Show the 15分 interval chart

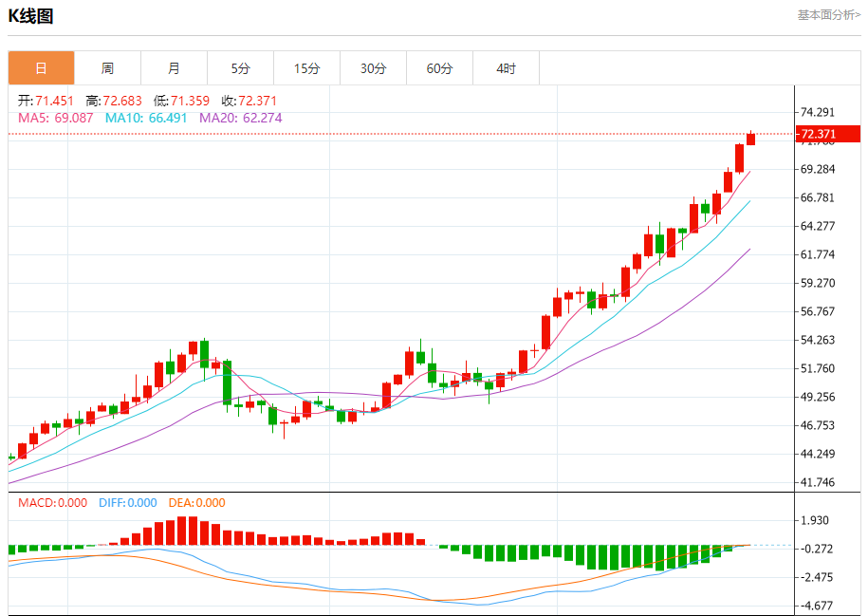click(306, 68)
